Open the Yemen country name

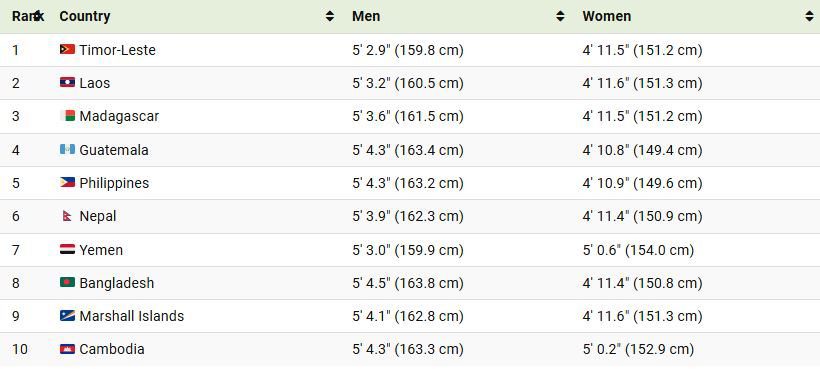click(x=101, y=250)
